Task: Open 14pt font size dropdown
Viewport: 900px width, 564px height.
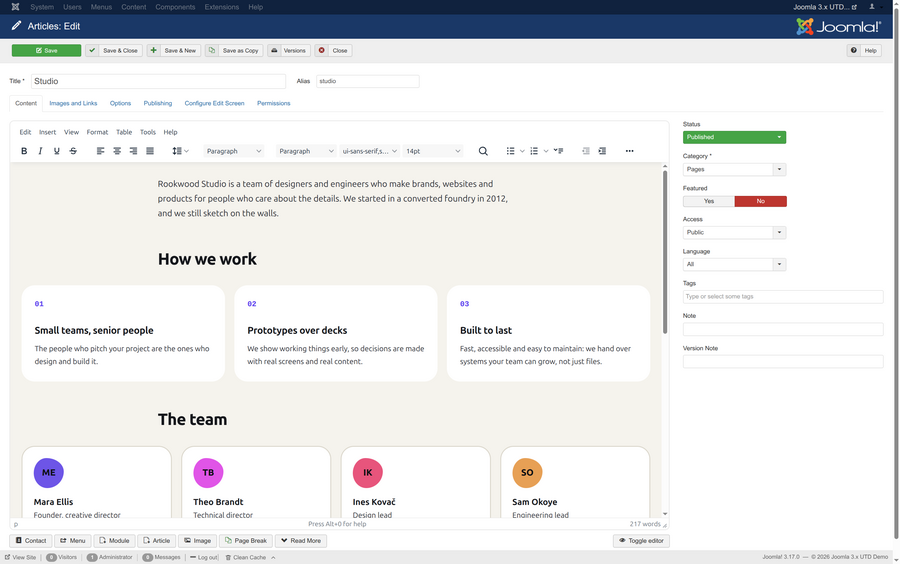Action: [433, 151]
